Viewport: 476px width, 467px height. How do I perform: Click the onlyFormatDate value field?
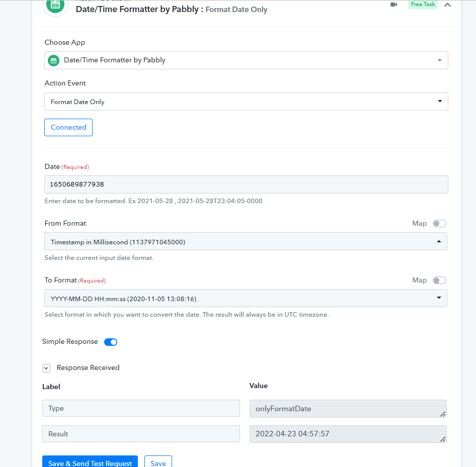click(x=348, y=409)
